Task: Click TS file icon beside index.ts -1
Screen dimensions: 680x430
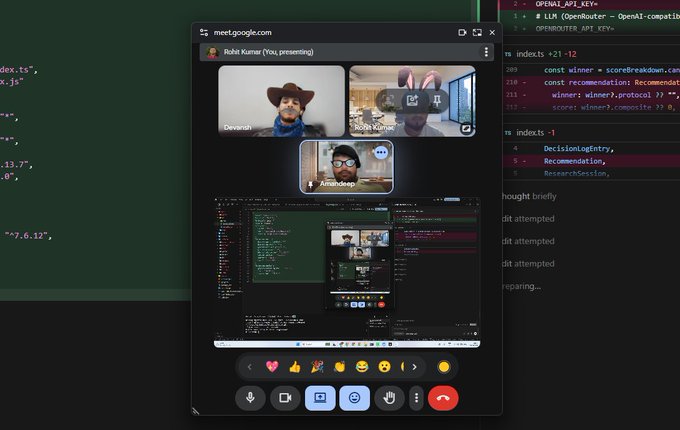Action: pyautogui.click(x=508, y=133)
